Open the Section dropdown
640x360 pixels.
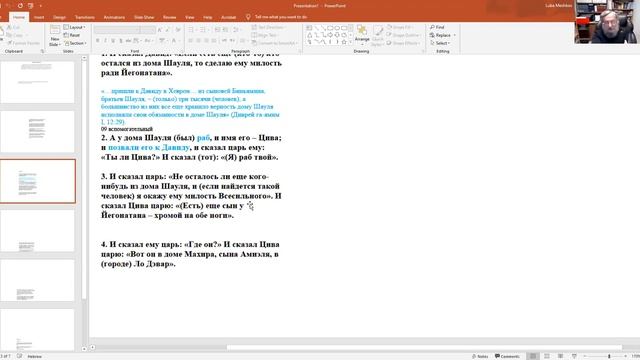click(x=75, y=43)
